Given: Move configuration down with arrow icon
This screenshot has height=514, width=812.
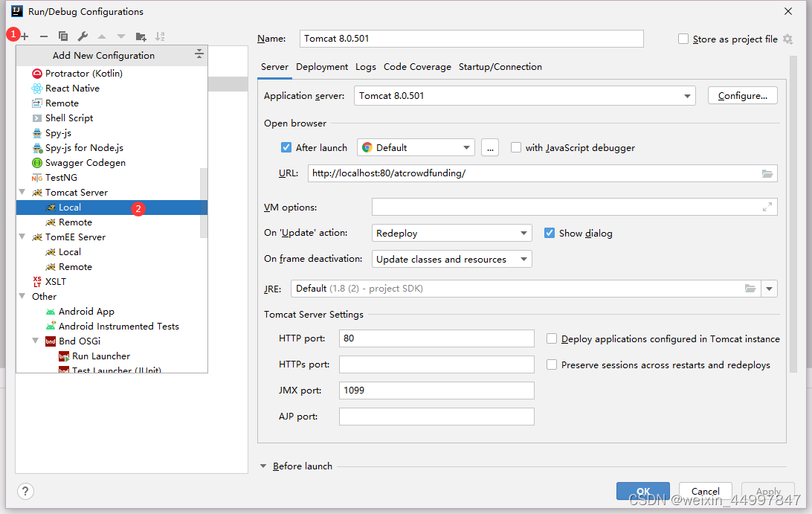Looking at the screenshot, I should 121,36.
